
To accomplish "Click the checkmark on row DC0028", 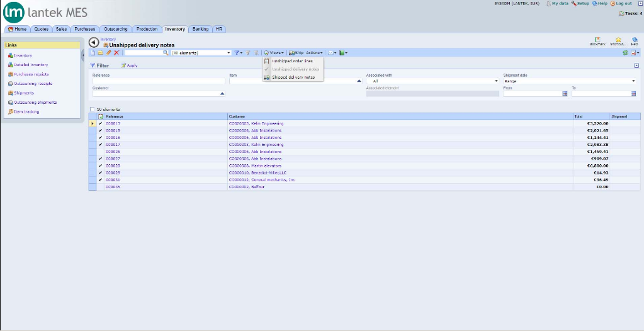I will 101,166.
